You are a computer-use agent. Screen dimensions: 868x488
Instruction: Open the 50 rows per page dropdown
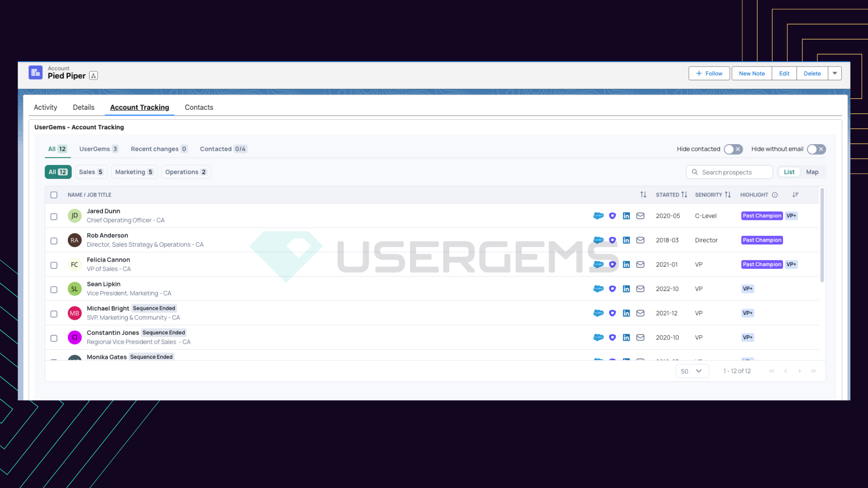point(692,371)
